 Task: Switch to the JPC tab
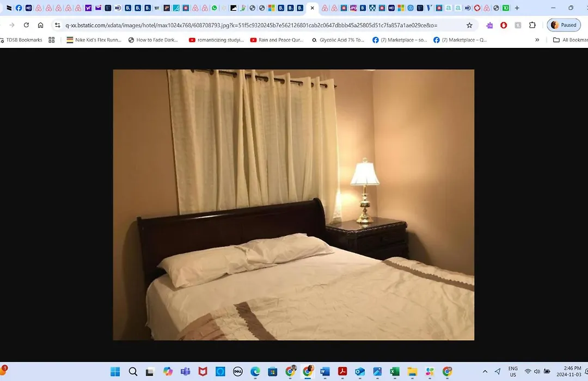coord(353,8)
